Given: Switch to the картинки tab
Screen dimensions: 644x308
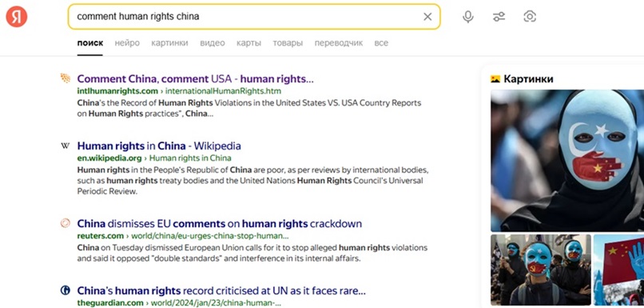Looking at the screenshot, I should 169,42.
